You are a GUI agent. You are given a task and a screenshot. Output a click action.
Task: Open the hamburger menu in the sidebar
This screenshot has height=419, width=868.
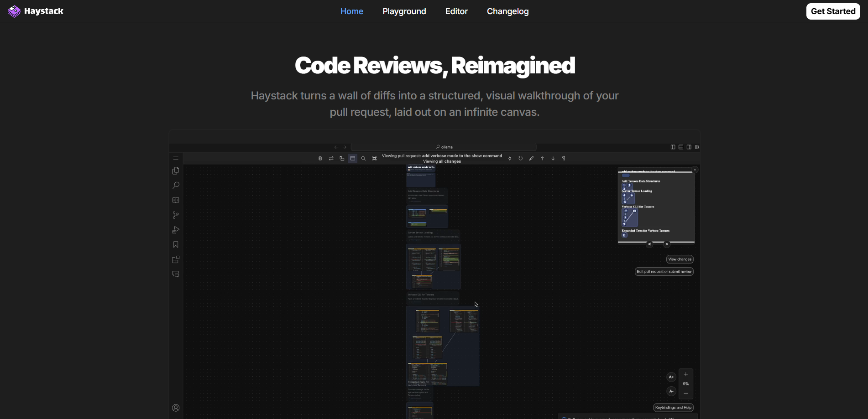click(176, 158)
